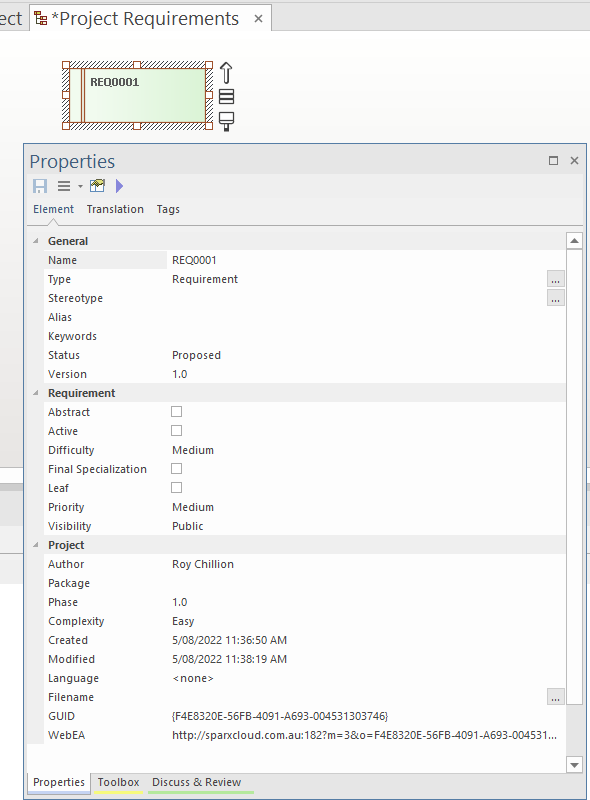Click the brush icon beside REQ0001
Image resolution: width=590 pixels, height=800 pixels.
tap(226, 121)
